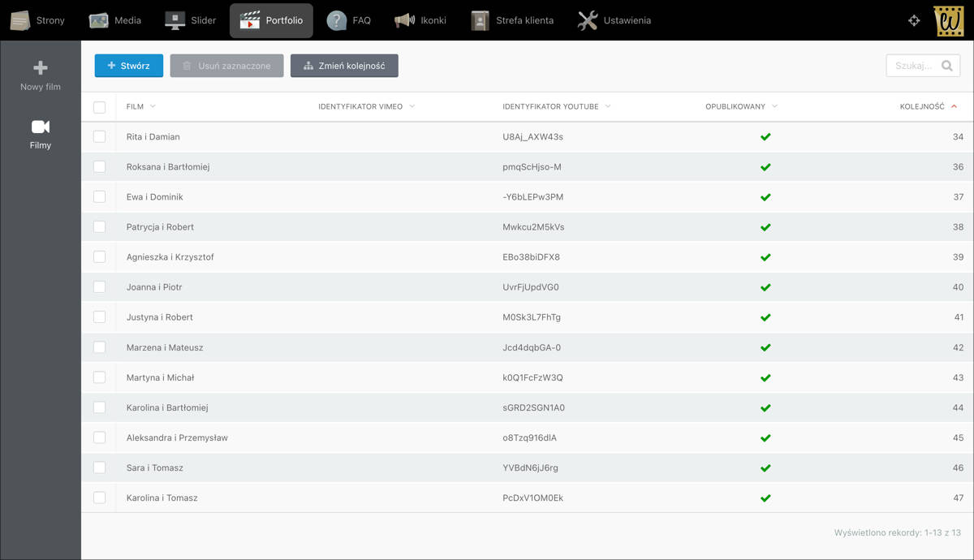974x560 pixels.
Task: Select checkbox for Joanna i Piotr
Action: pyautogui.click(x=100, y=286)
